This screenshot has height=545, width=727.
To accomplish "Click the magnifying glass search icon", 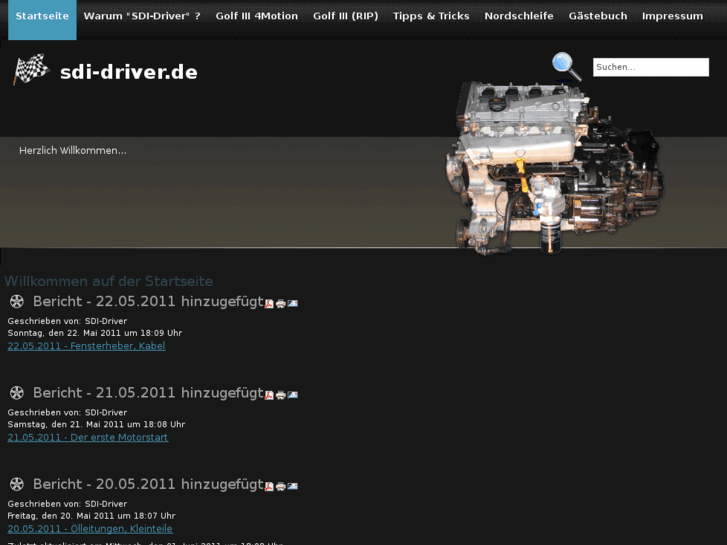I will [566, 67].
